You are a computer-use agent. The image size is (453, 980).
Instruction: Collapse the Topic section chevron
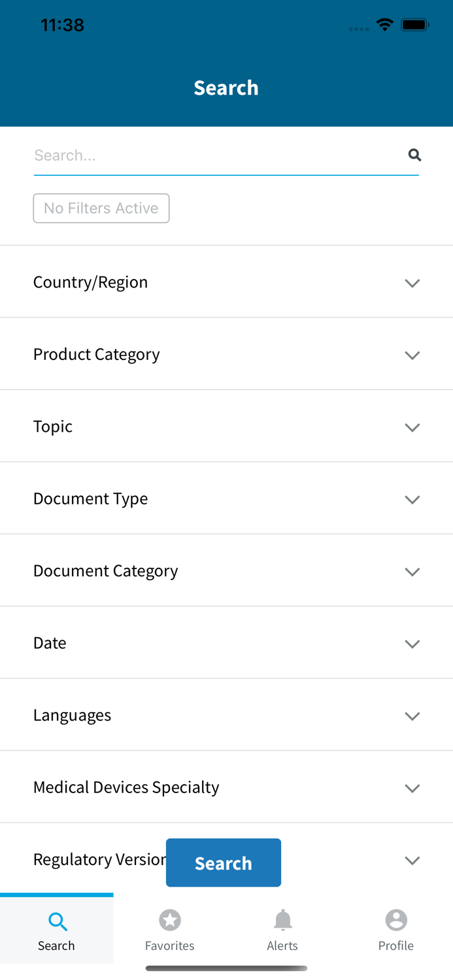click(412, 427)
